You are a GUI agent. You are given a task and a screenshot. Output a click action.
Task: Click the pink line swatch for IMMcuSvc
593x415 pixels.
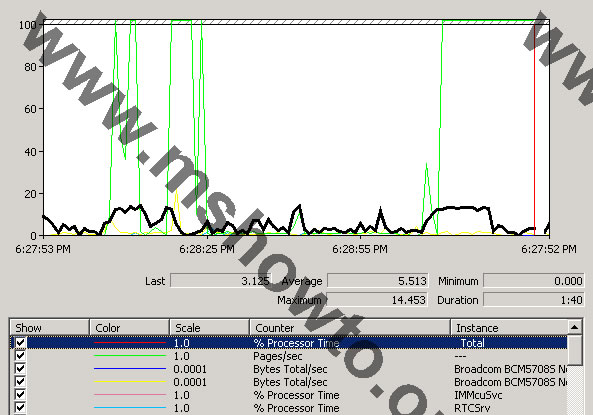[x=130, y=395]
